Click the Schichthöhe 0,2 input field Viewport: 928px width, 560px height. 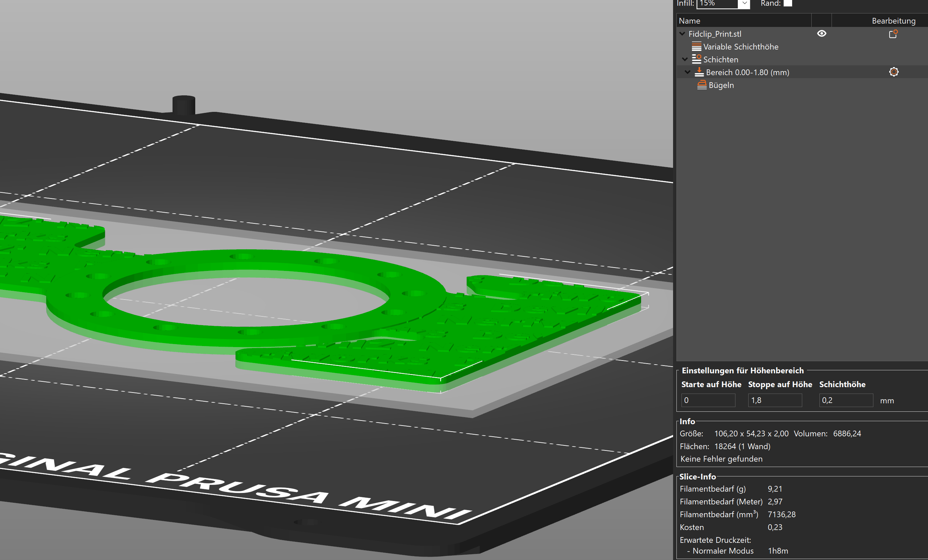point(846,400)
